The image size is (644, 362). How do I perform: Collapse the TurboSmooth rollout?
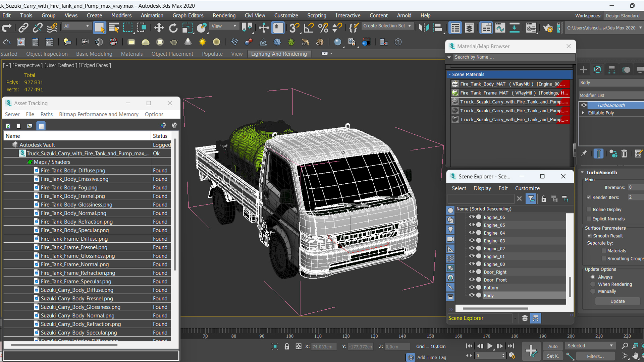pyautogui.click(x=582, y=172)
